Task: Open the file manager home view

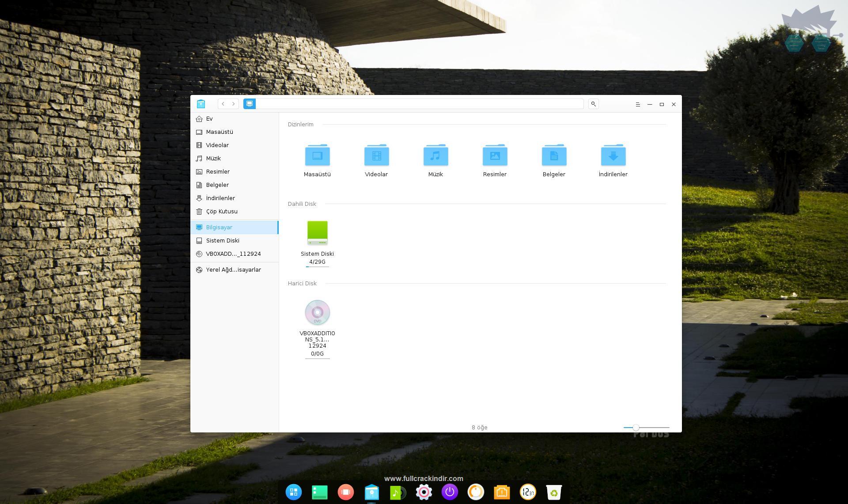Action: [x=209, y=118]
